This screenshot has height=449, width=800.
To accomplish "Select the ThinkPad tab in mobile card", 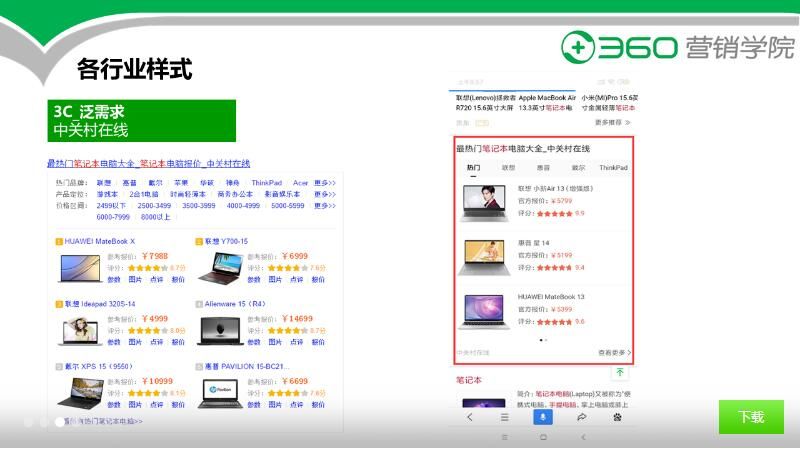I will click(613, 168).
